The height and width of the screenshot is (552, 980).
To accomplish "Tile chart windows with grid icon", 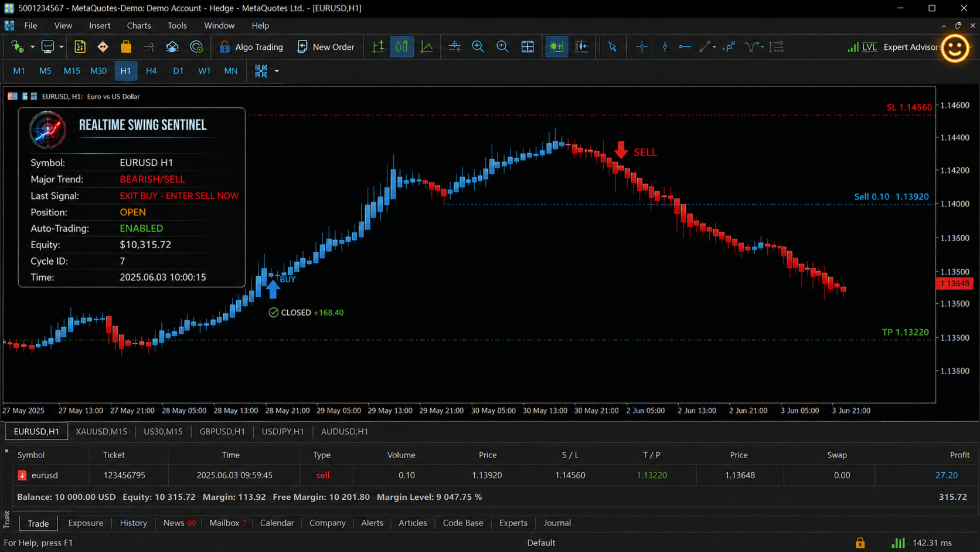I will 528,47.
